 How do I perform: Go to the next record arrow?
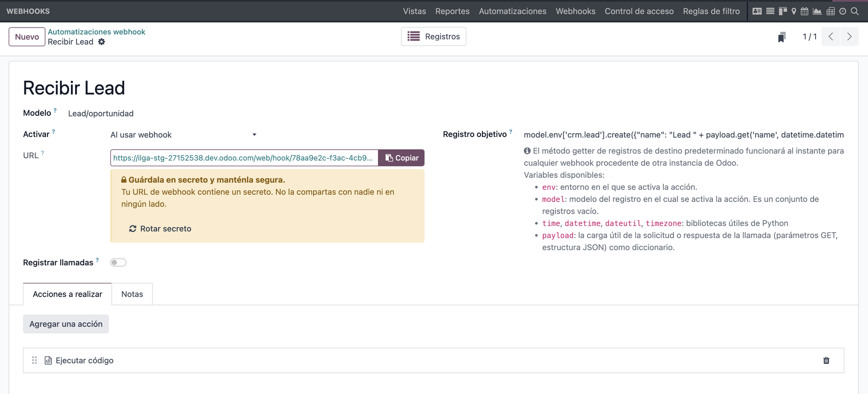(x=849, y=37)
